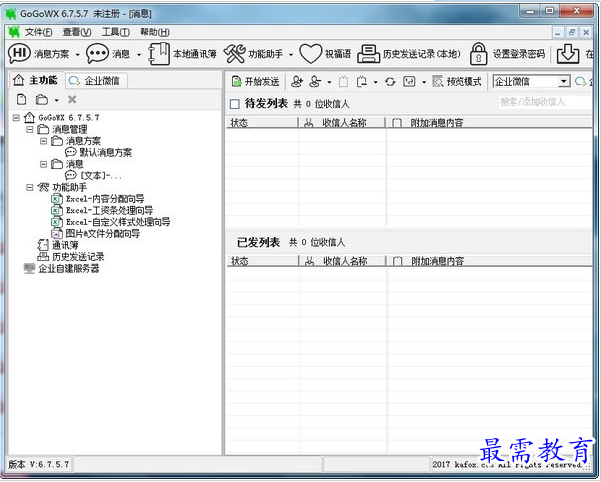The image size is (601, 482).
Task: Click the cloud icon right of 企业微信 combo
Action: 581,82
